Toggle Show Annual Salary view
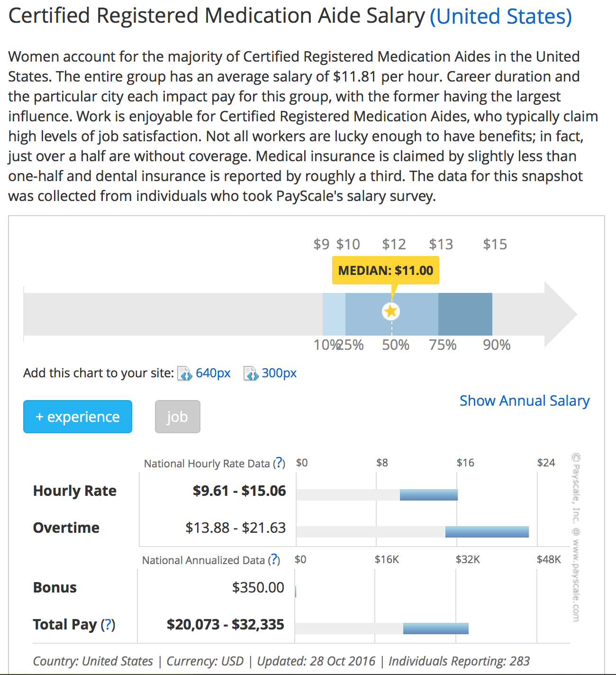The width and height of the screenshot is (616, 675). tap(524, 401)
